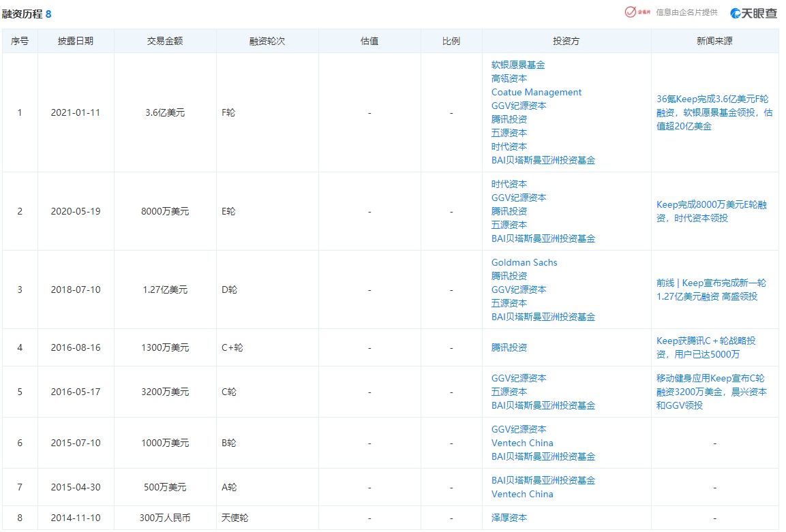This screenshot has height=532, width=786.
Task: Open the Keep完成8000万美元E轮融资 news link
Action: (711, 211)
